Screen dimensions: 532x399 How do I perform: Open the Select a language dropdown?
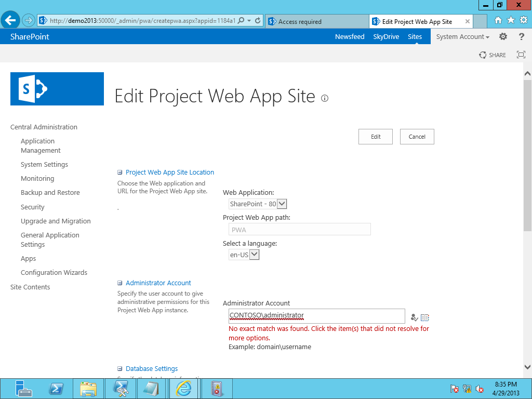pyautogui.click(x=244, y=255)
